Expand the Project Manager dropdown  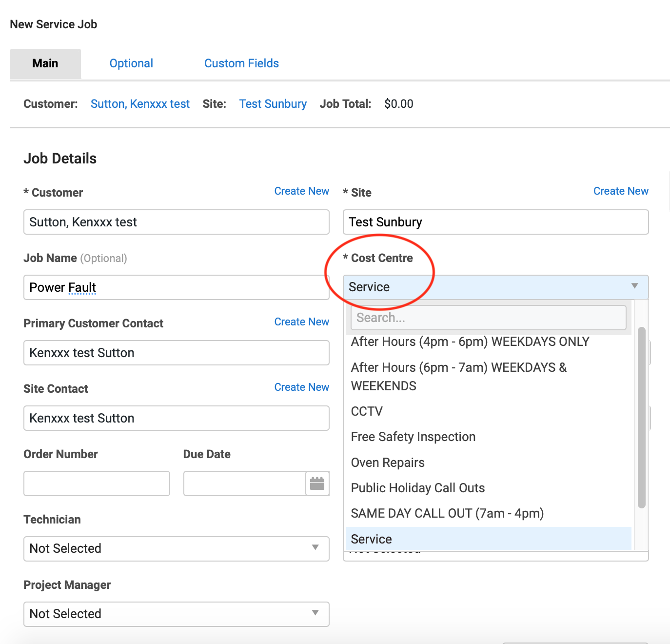pos(176,614)
